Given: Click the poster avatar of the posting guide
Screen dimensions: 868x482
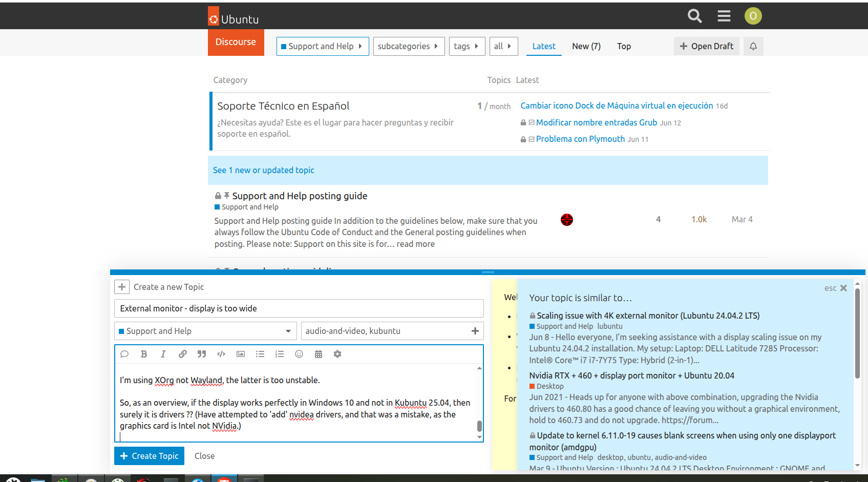Looking at the screenshot, I should 567,220.
